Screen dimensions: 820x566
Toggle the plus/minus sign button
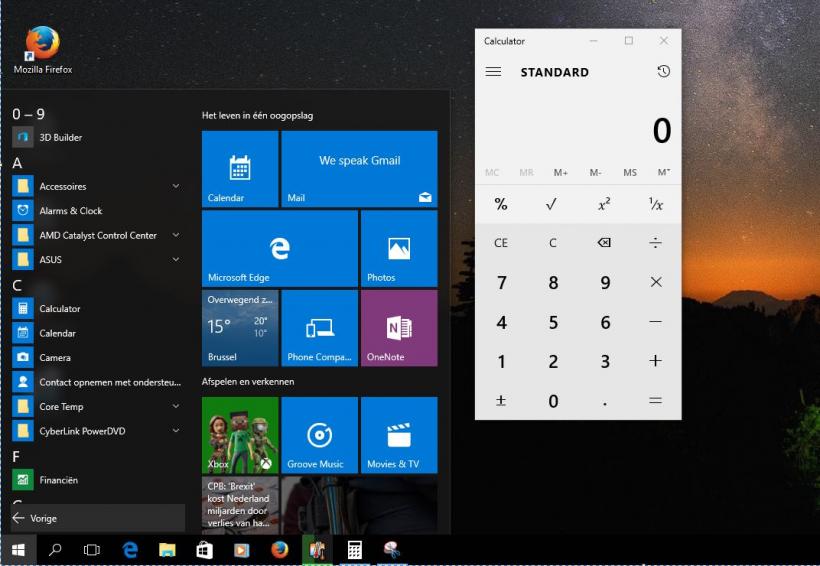(501, 401)
